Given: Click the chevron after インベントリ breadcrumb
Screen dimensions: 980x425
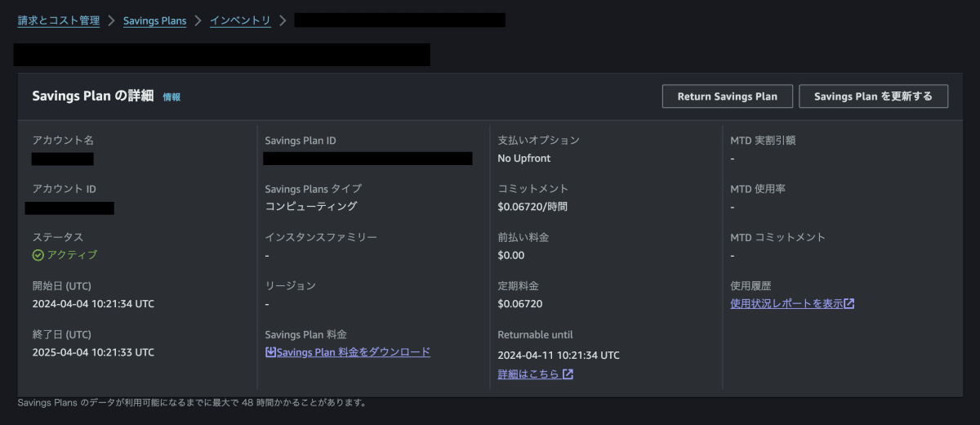Looking at the screenshot, I should (283, 20).
